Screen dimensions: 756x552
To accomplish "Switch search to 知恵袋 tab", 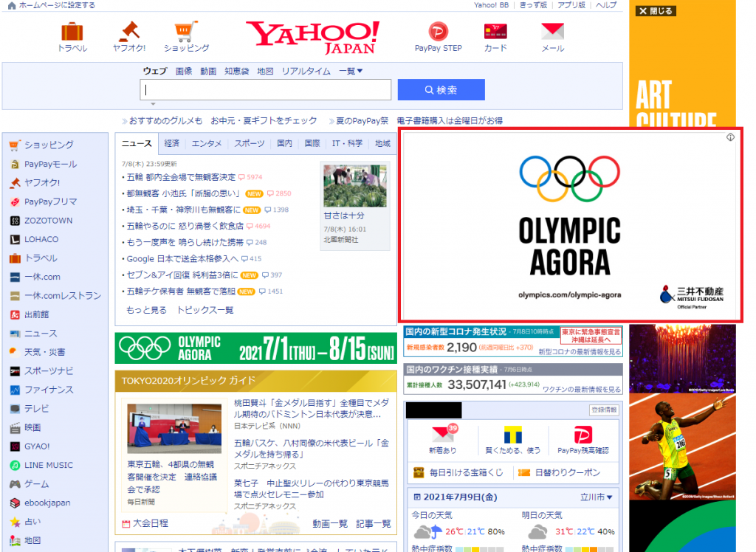I will 236,71.
